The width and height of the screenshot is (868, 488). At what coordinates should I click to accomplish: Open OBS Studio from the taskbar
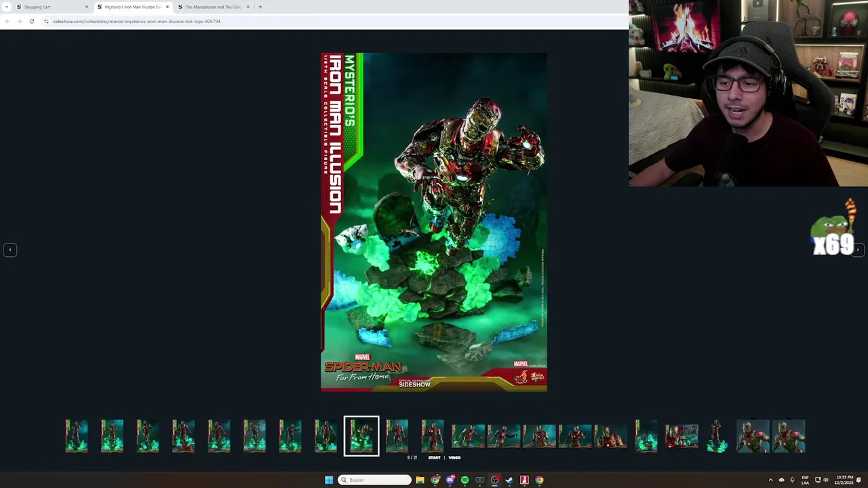click(494, 480)
